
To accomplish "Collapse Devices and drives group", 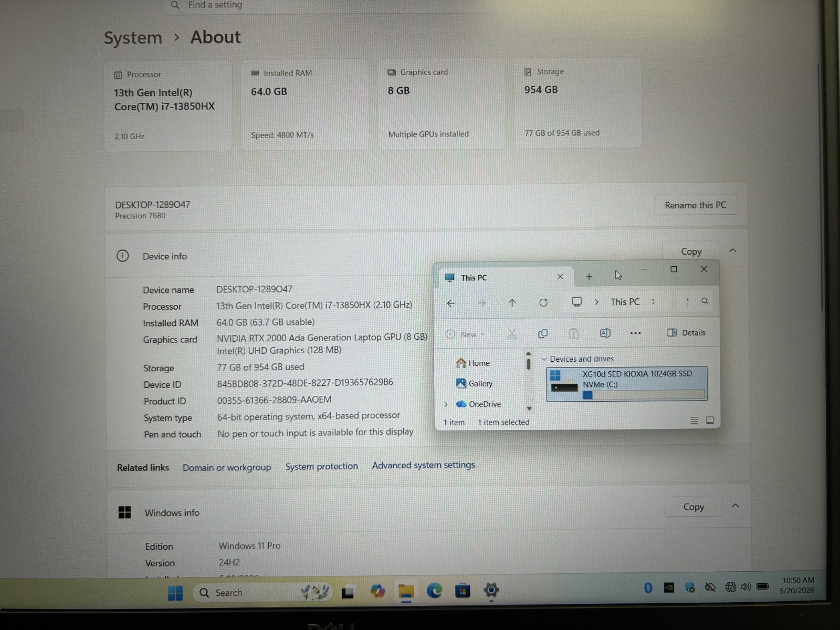I will coord(544,359).
